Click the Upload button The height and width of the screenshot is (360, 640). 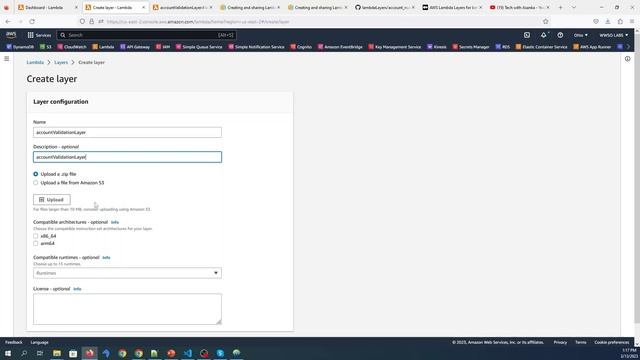pyautogui.click(x=52, y=200)
